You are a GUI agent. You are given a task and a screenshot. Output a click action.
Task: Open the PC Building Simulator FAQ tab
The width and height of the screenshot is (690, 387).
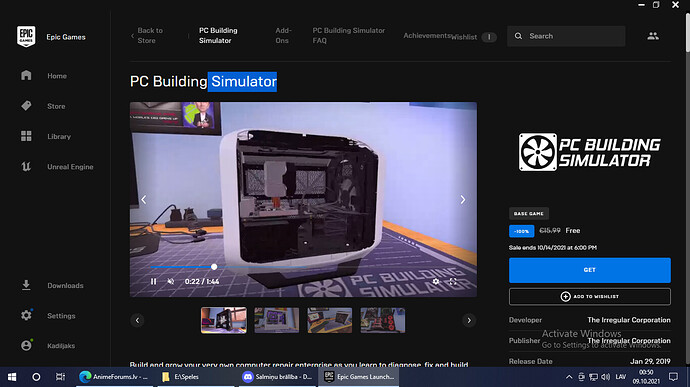(349, 36)
